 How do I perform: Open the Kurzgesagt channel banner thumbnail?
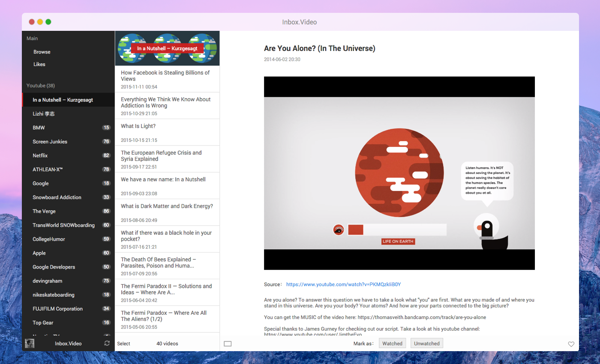pos(167,48)
